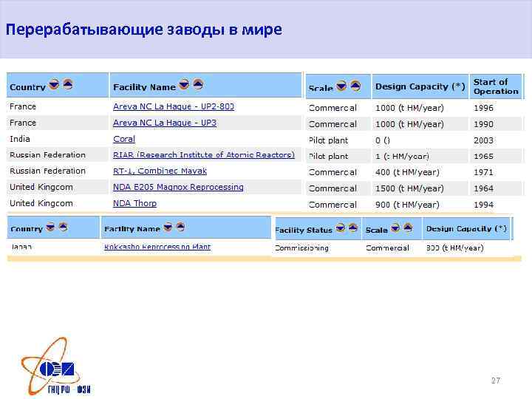The width and height of the screenshot is (532, 399).
Task: Sort Country descending in top table
Action: click(54, 83)
